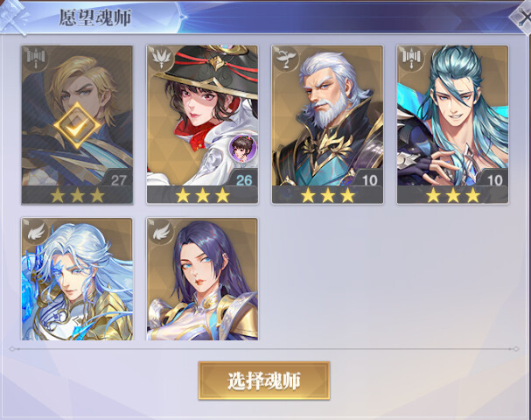Choose the silver-haired armored character card
This screenshot has height=420, width=531.
[x=77, y=279]
